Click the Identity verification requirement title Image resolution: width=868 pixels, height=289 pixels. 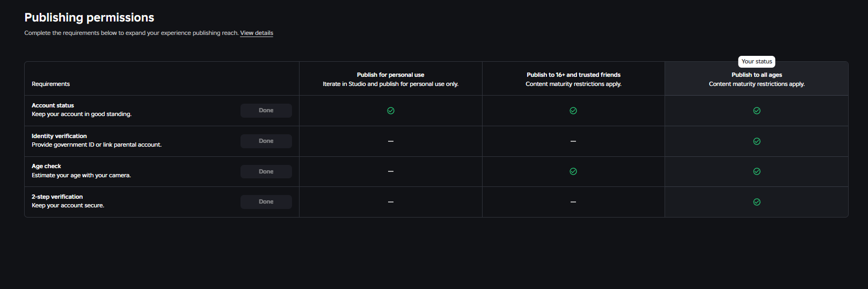coord(59,136)
